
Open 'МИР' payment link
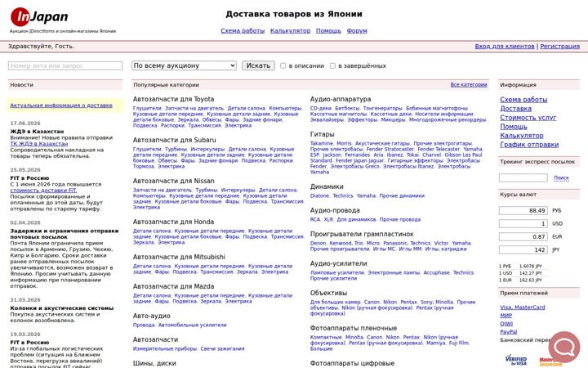click(x=506, y=316)
